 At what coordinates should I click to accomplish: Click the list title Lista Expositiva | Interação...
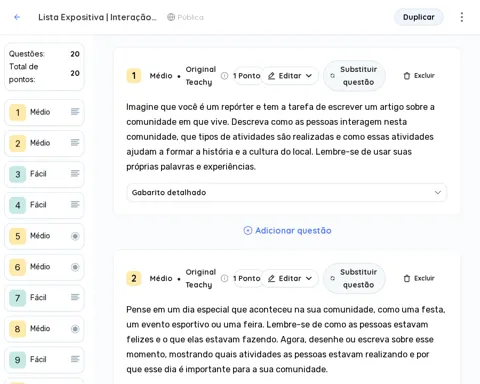(x=97, y=17)
